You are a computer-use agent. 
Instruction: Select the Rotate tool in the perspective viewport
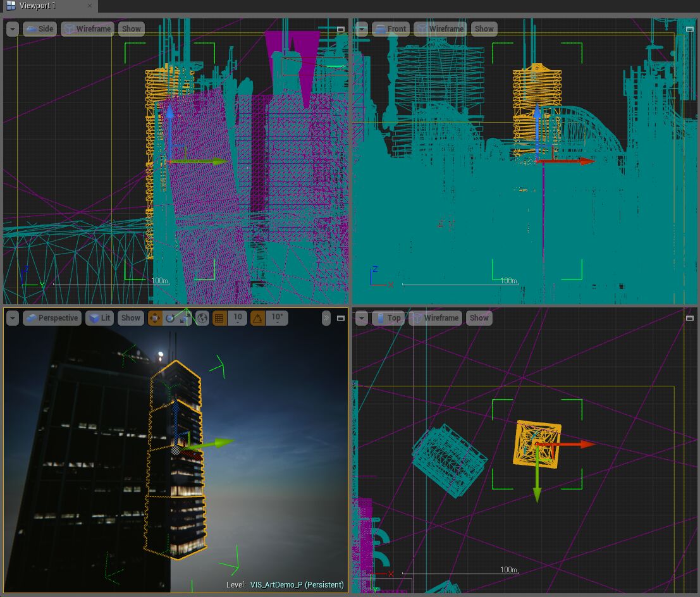[x=169, y=318]
